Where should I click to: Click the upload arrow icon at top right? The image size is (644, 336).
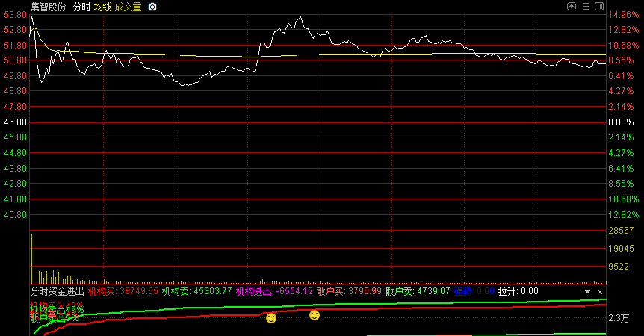(572, 7)
